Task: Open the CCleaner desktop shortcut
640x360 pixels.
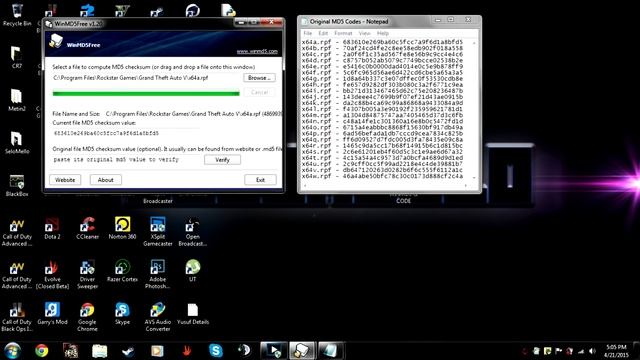Action: [x=87, y=228]
